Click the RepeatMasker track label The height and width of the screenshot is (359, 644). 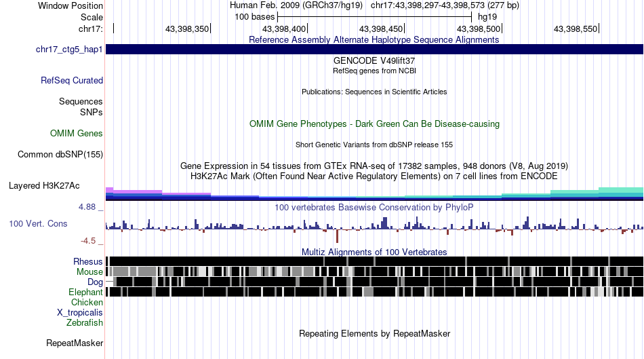coord(75,343)
